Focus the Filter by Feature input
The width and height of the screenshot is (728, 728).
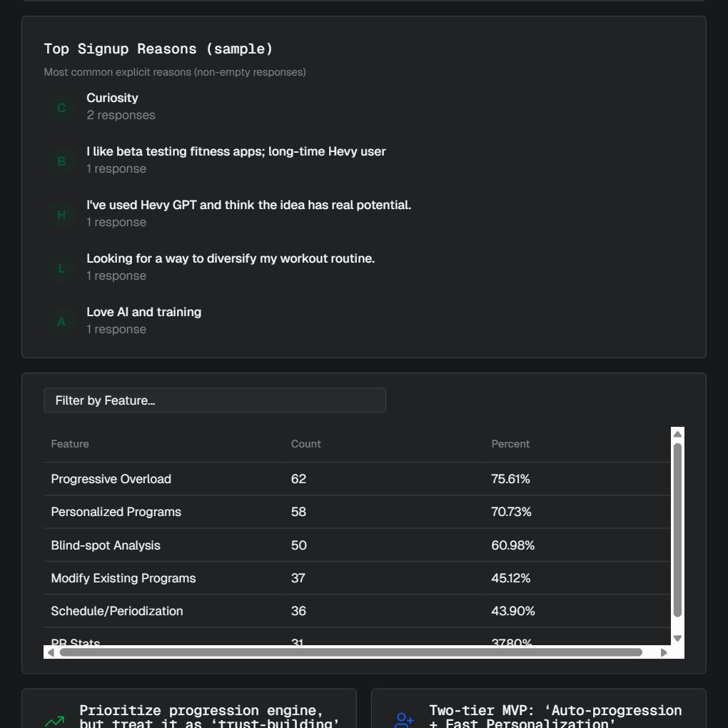click(x=215, y=400)
